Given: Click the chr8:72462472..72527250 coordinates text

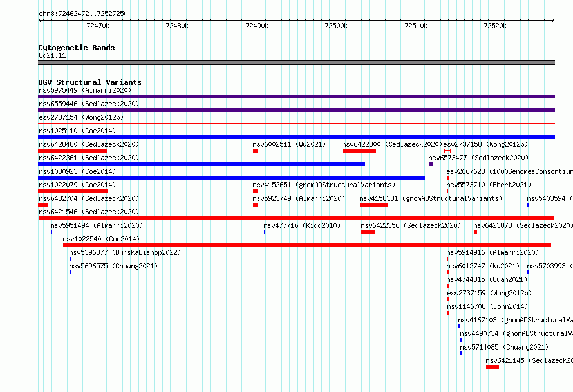Looking at the screenshot, I should [x=83, y=14].
